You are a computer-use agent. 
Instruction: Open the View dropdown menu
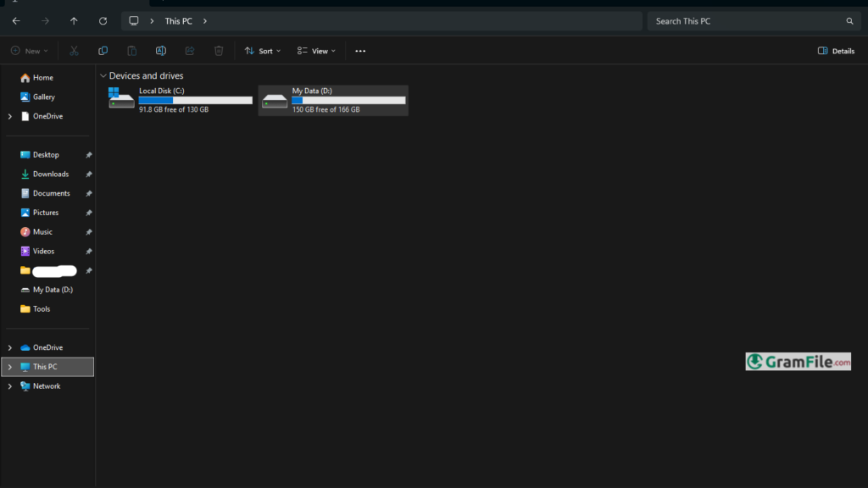pos(316,51)
